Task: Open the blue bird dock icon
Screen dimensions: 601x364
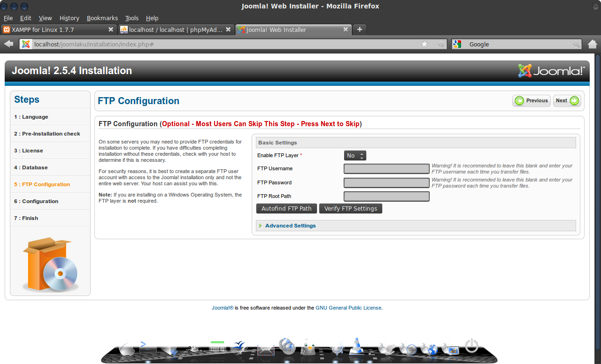Action: tap(240, 348)
